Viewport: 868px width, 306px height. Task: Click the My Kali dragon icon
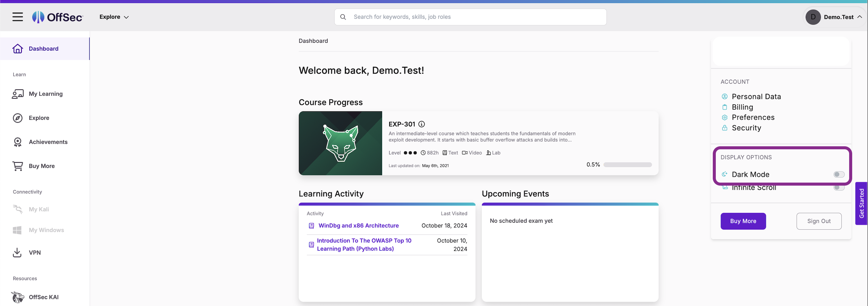[x=18, y=209]
